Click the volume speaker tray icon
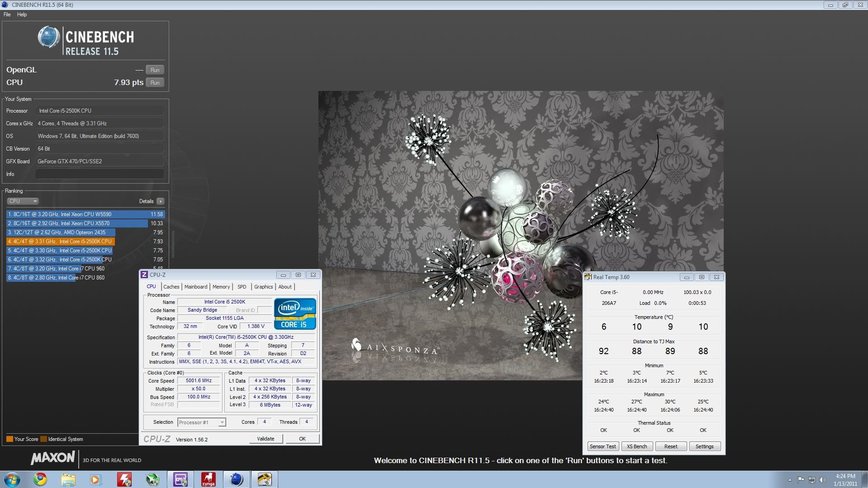868x488 pixels. pos(822,480)
